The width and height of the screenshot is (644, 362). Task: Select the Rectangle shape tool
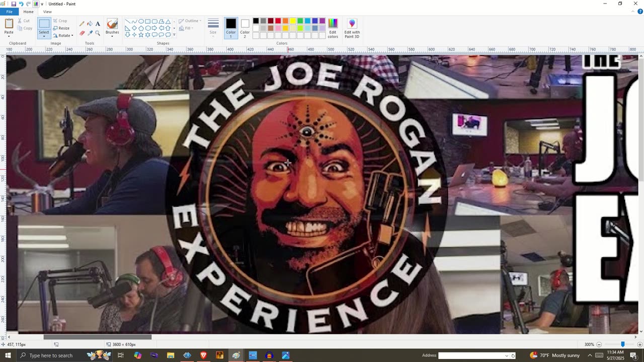[148, 22]
